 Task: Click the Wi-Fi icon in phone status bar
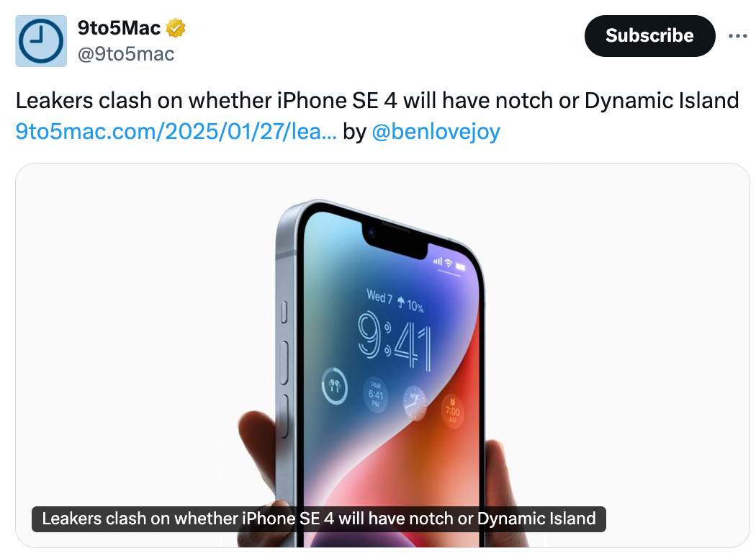click(449, 263)
